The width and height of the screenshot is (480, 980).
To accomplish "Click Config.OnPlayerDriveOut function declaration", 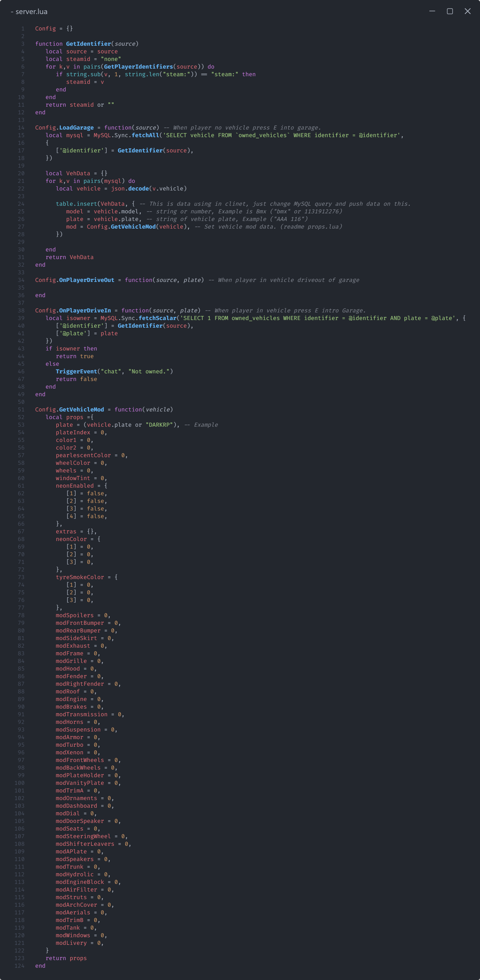I will (x=74, y=280).
